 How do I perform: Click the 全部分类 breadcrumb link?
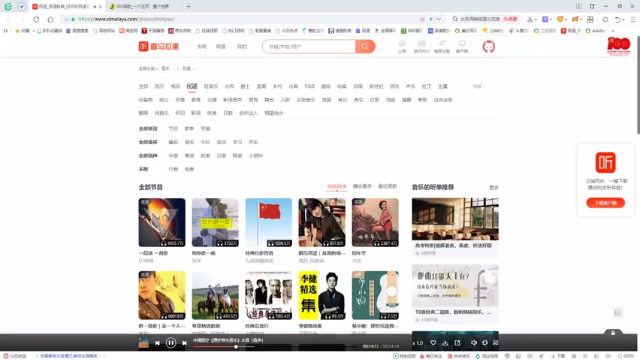coord(146,69)
